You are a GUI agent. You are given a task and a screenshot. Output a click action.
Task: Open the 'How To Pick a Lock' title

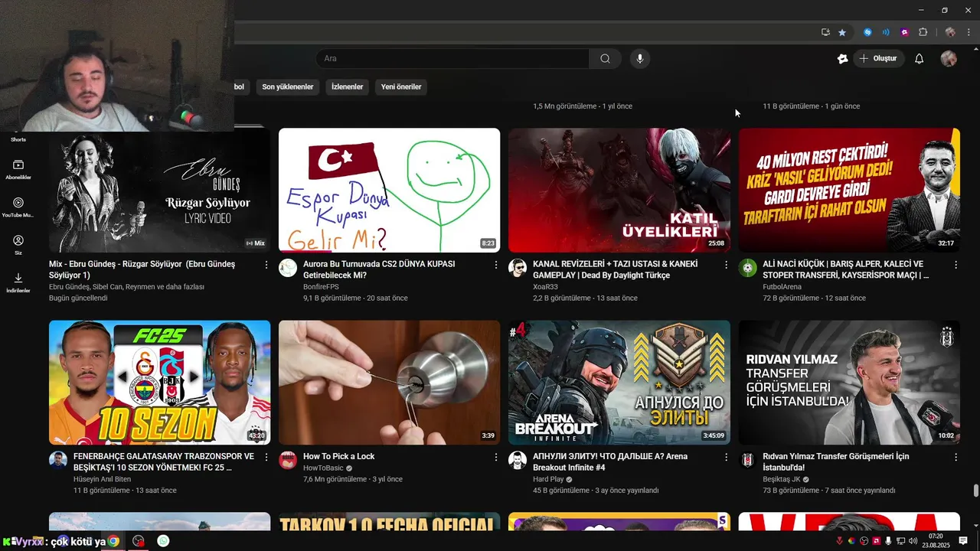338,456
